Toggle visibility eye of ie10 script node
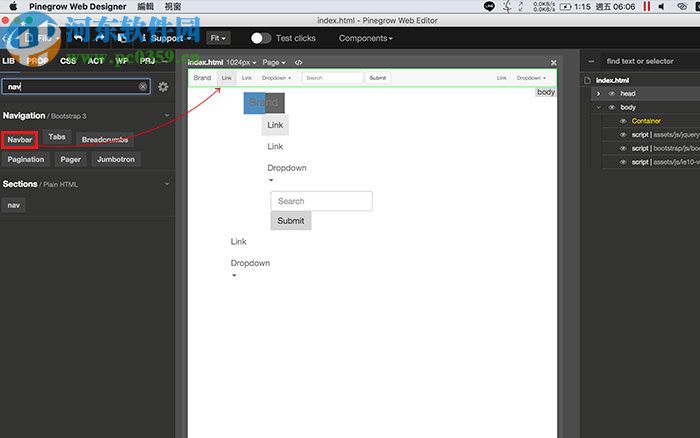This screenshot has height=438, width=700. pos(623,162)
